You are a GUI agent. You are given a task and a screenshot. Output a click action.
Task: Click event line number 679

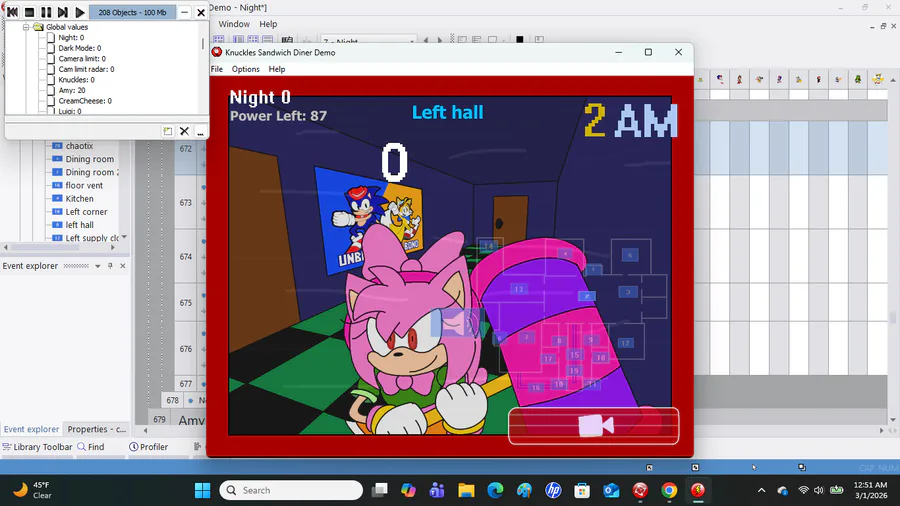[x=160, y=419]
